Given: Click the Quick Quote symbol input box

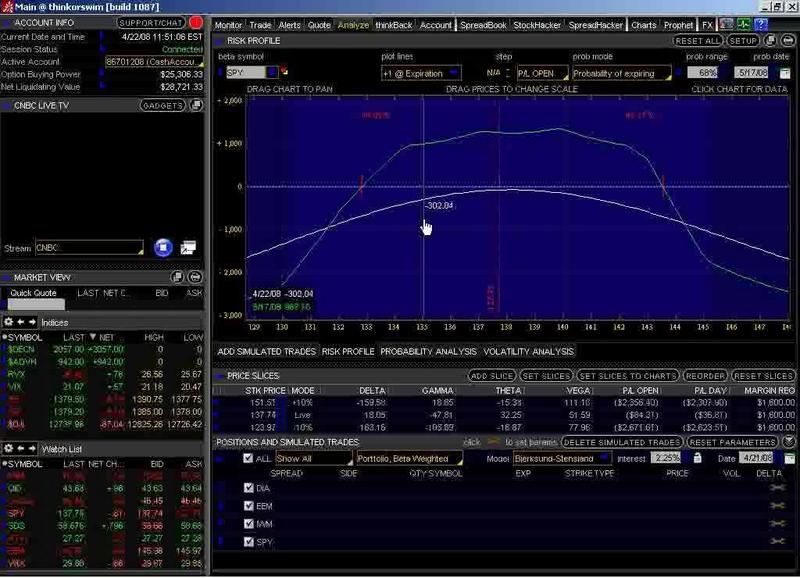Looking at the screenshot, I should [x=36, y=305].
